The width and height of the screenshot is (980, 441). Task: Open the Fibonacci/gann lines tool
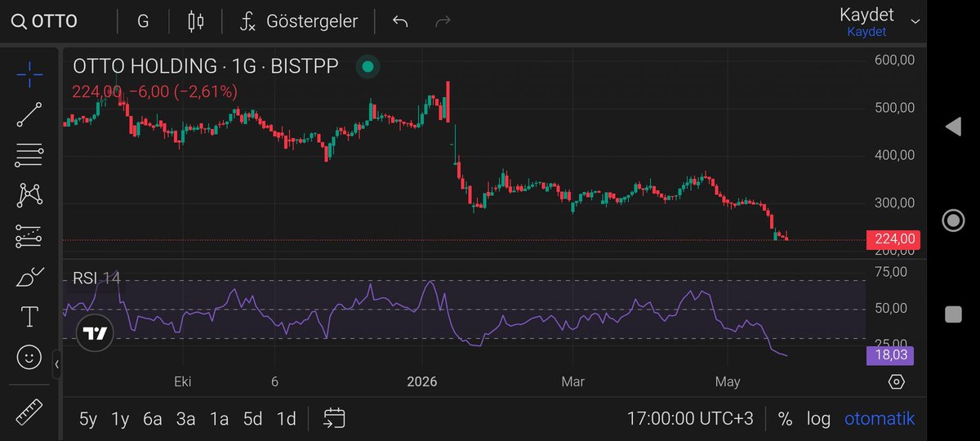(29, 154)
